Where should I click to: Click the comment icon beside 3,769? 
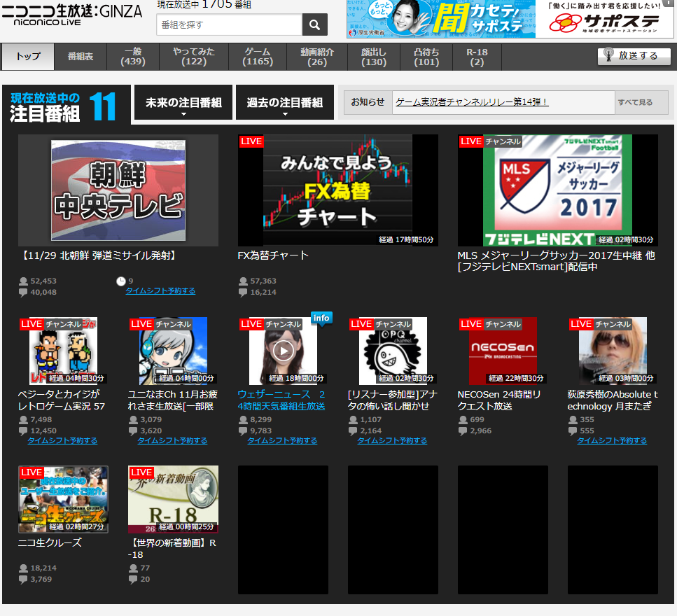pyautogui.click(x=23, y=580)
